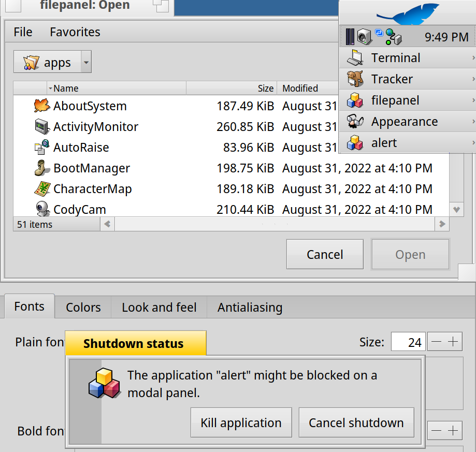
Task: Decrease plain font size with minus
Action: tap(436, 342)
